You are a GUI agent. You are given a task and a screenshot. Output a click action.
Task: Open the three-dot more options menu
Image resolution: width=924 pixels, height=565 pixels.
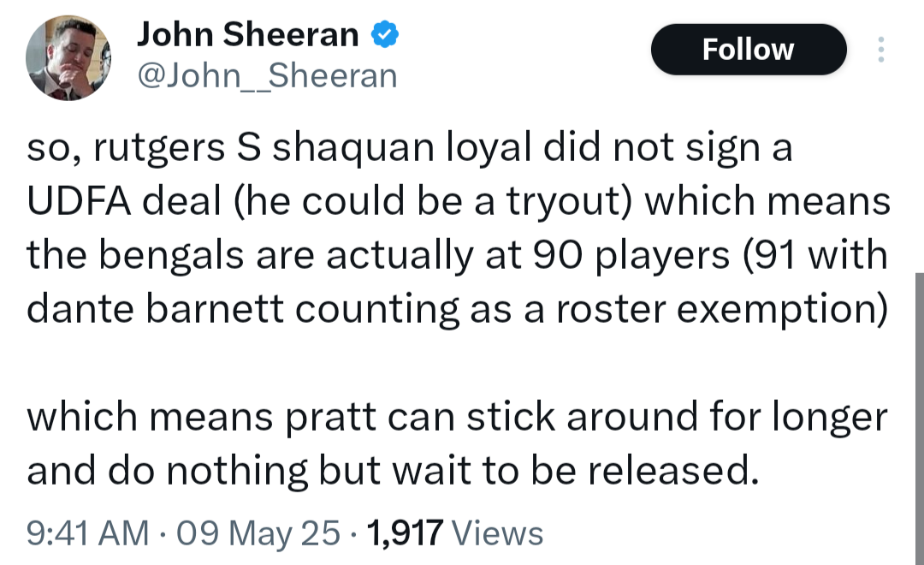[x=880, y=50]
